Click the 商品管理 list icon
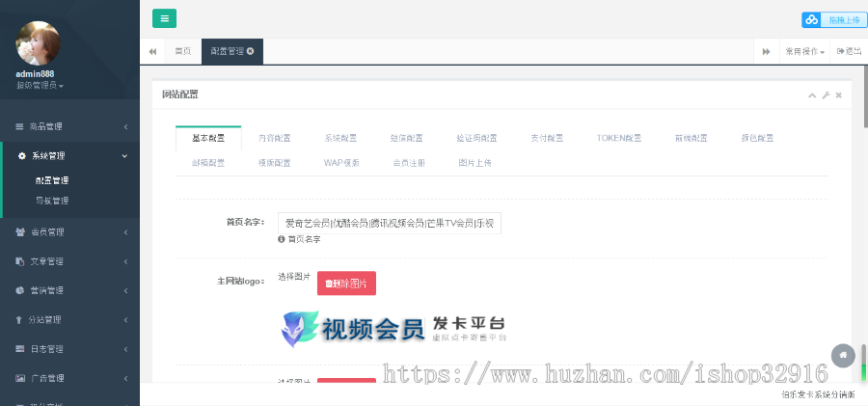Screen dimensions: 868x406 click(x=19, y=126)
